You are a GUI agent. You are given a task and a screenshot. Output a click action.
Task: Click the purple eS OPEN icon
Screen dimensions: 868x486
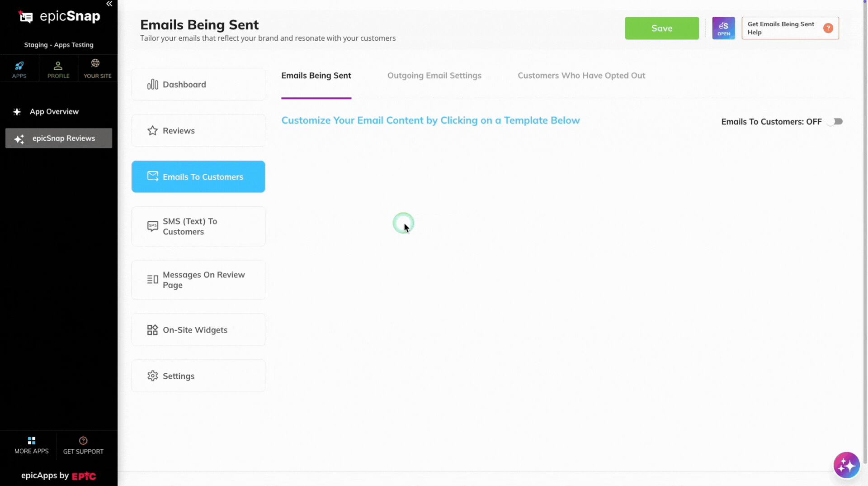(723, 28)
